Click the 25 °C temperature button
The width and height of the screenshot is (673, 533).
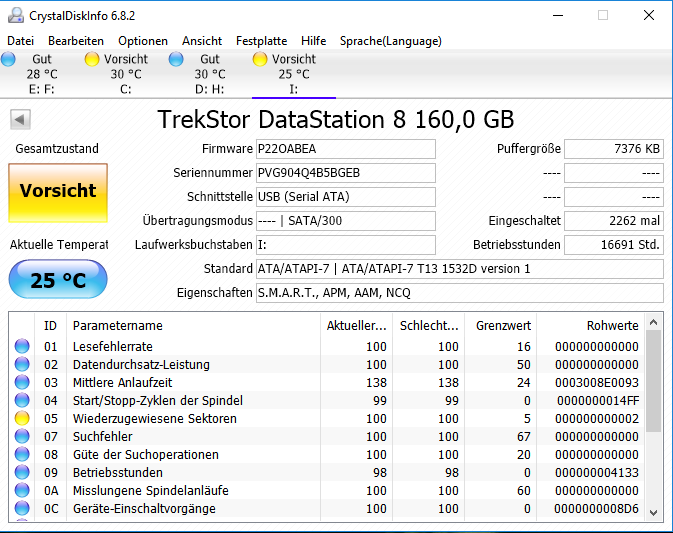[58, 279]
